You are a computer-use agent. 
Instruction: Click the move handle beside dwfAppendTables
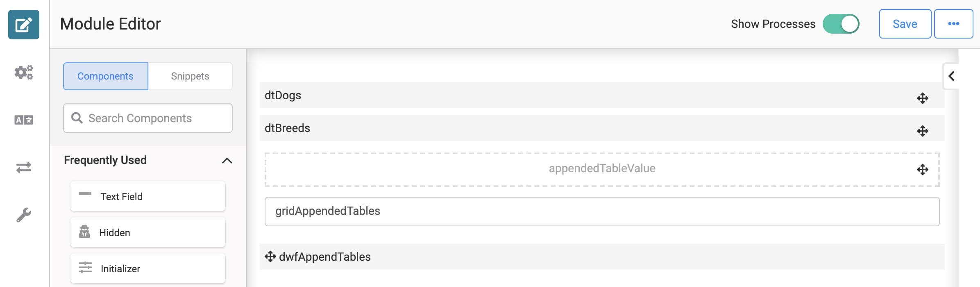coord(270,257)
